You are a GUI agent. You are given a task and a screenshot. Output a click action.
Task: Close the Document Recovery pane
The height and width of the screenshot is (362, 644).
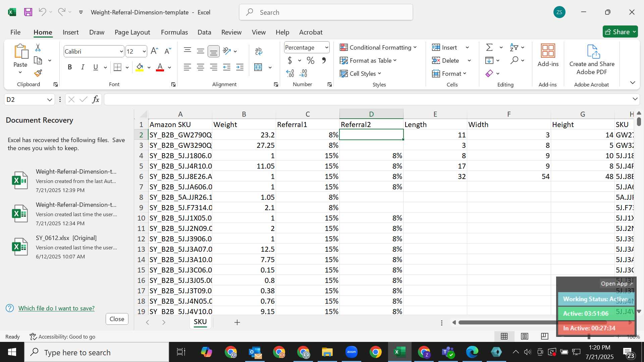tap(117, 319)
